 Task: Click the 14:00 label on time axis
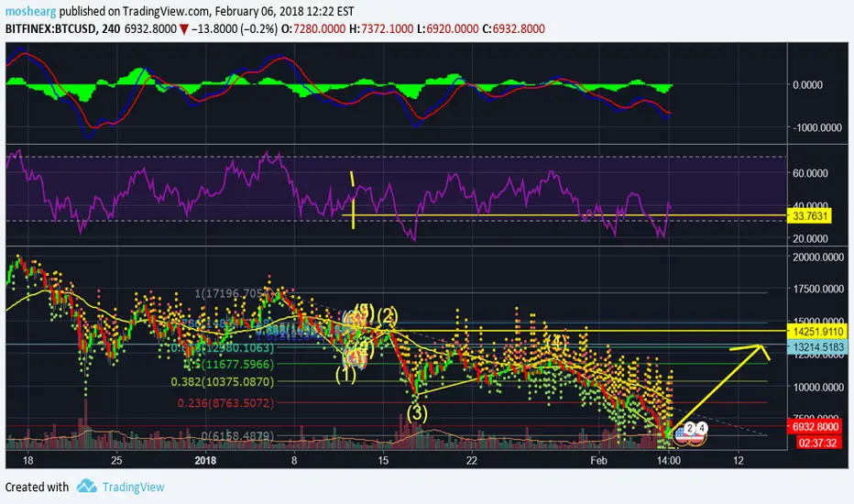[x=668, y=460]
